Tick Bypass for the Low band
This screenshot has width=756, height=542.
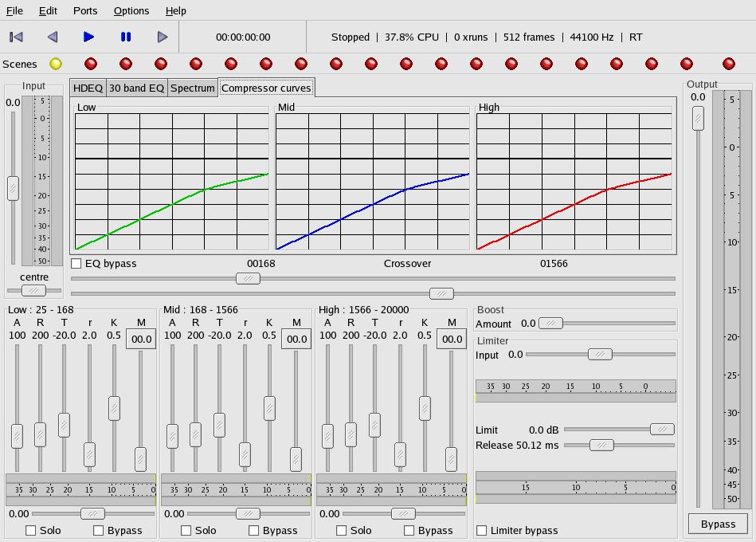click(98, 530)
